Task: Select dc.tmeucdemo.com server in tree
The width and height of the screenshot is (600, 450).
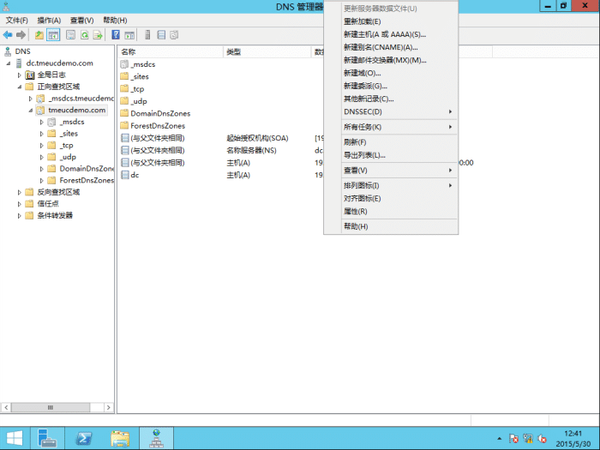Action: 59,63
